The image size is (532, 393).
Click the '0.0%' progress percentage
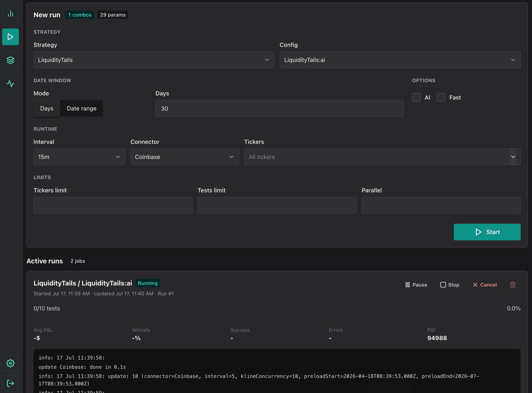514,308
